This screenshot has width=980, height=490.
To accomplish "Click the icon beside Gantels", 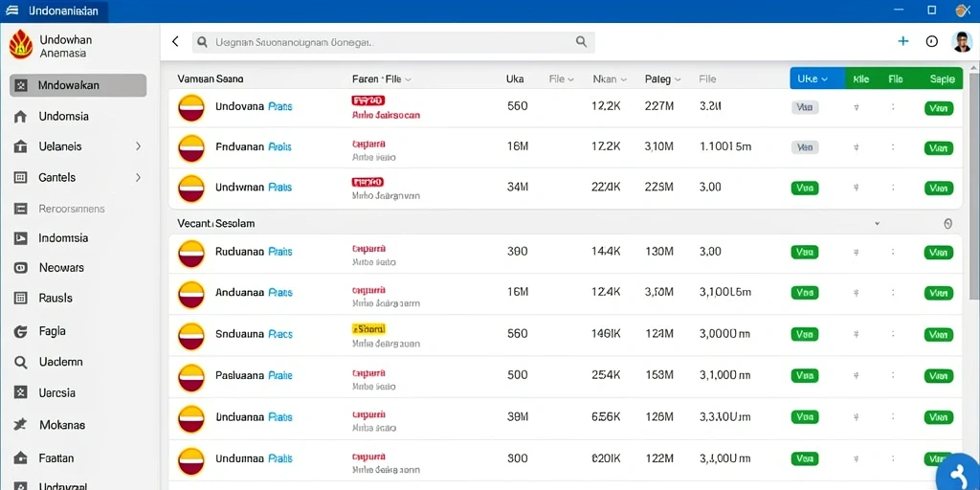I will pos(20,177).
